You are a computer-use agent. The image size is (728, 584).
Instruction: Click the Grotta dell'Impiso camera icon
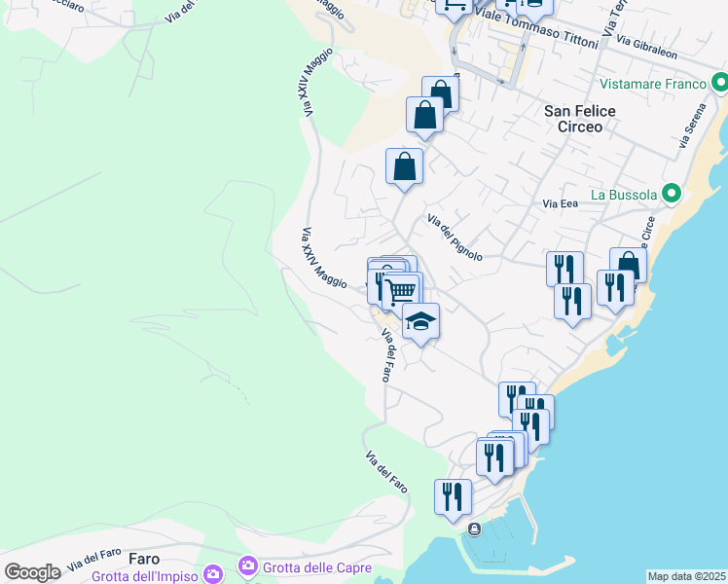pos(213,574)
